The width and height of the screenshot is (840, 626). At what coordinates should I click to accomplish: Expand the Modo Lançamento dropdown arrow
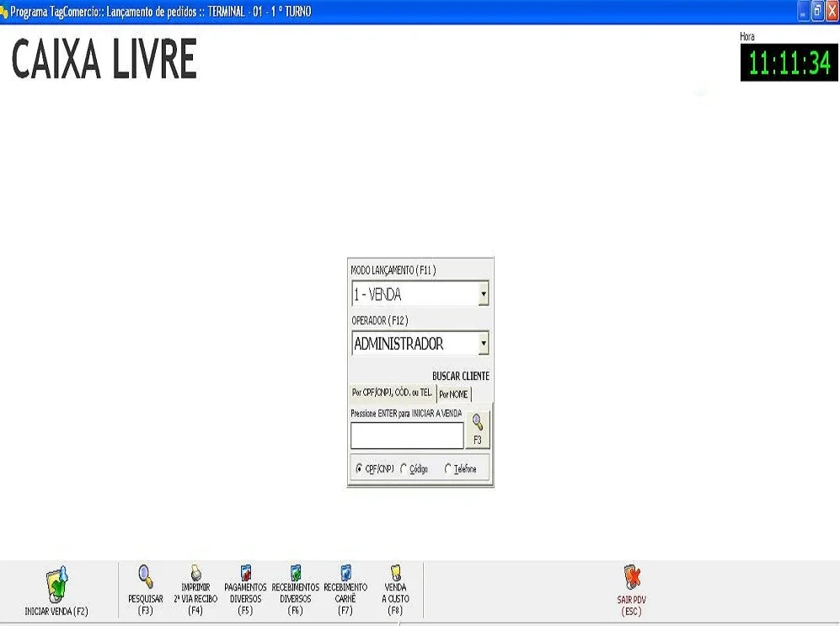tap(484, 294)
